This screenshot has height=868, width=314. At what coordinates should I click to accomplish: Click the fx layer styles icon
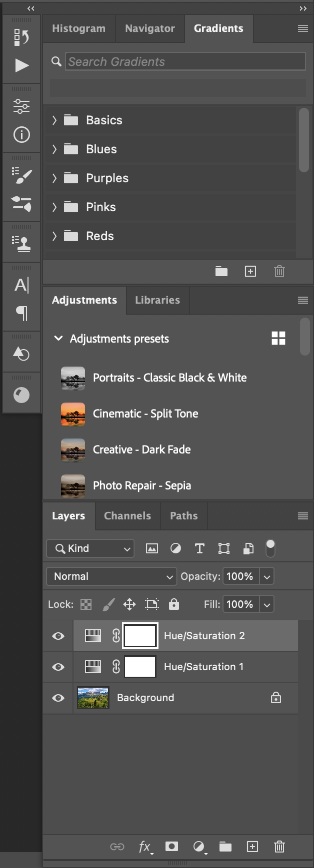coord(144,847)
